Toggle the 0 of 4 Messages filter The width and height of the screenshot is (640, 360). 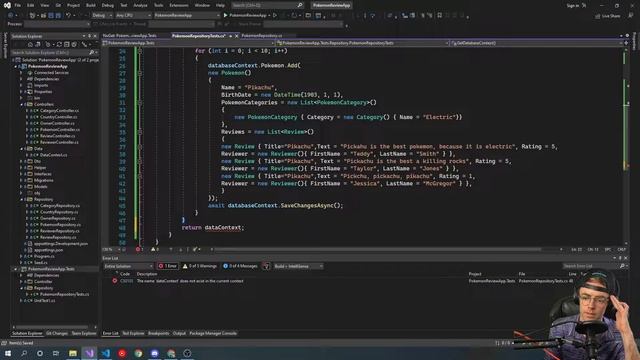click(x=240, y=266)
